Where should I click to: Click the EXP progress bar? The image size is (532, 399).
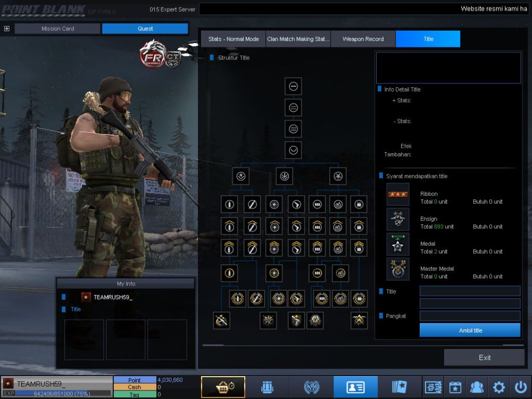[57, 394]
